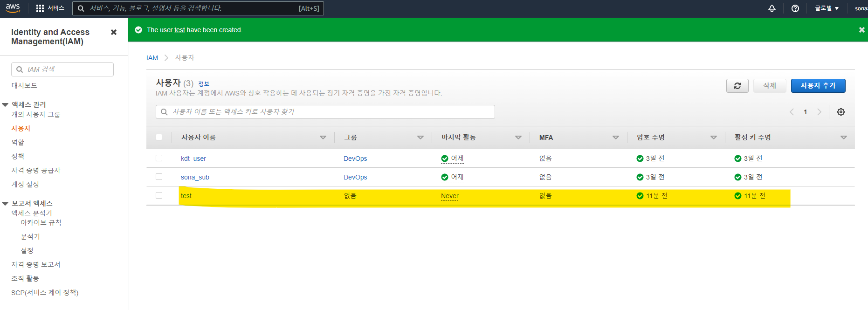Open SCP(서비스 제어 정책) in sidebar

coord(45,292)
